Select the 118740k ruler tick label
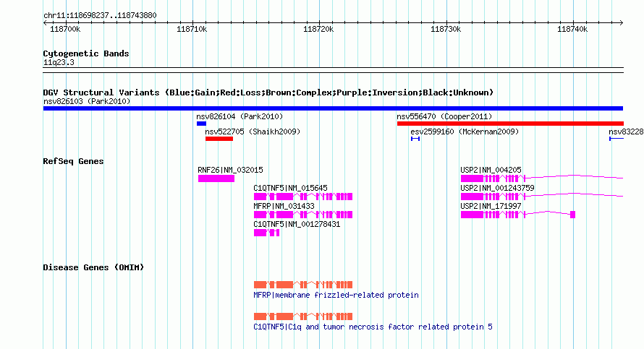This screenshot has width=644, height=349. coord(572,30)
